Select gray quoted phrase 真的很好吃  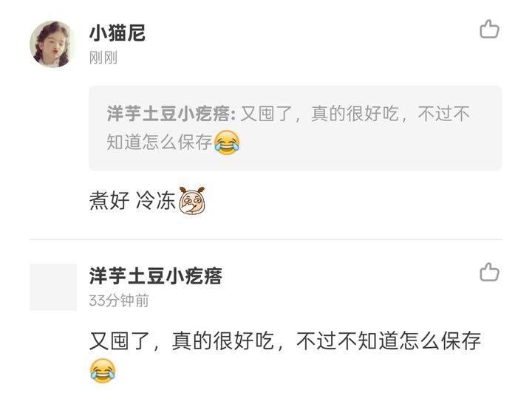click(x=355, y=114)
